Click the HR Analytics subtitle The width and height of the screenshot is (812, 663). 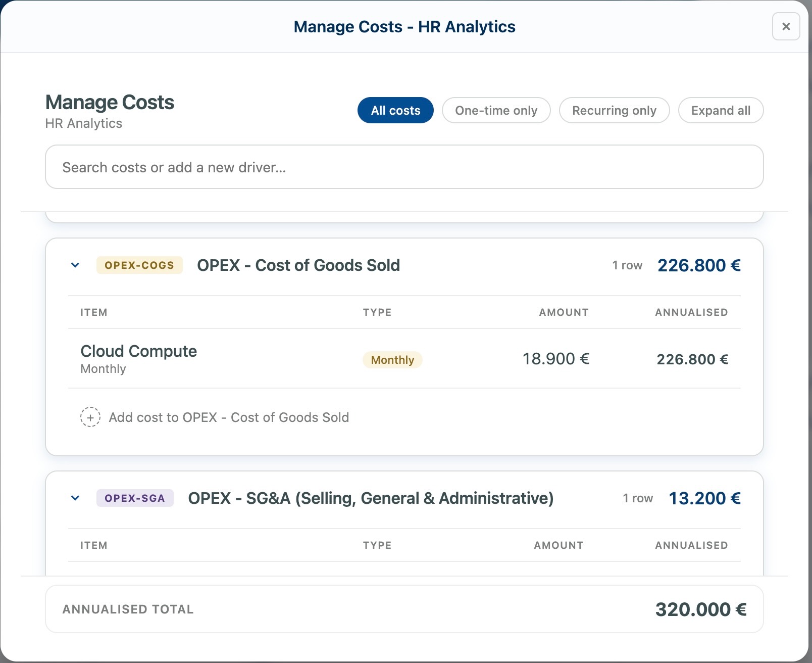tap(84, 123)
